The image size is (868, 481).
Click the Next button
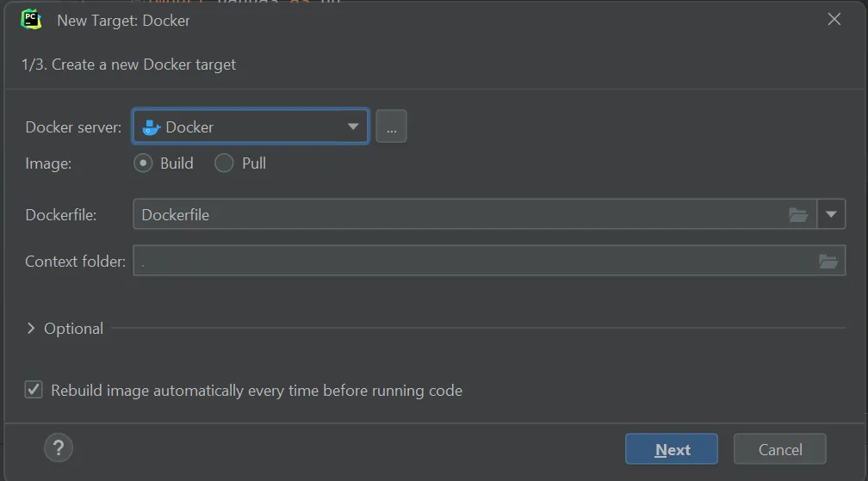pos(672,449)
